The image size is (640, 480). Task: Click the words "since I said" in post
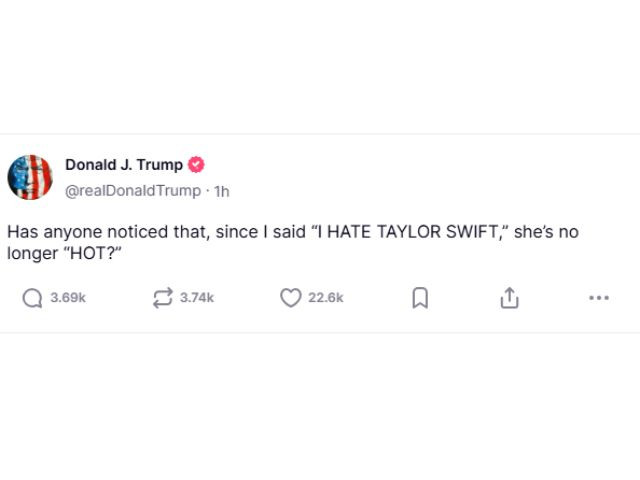coord(261,232)
